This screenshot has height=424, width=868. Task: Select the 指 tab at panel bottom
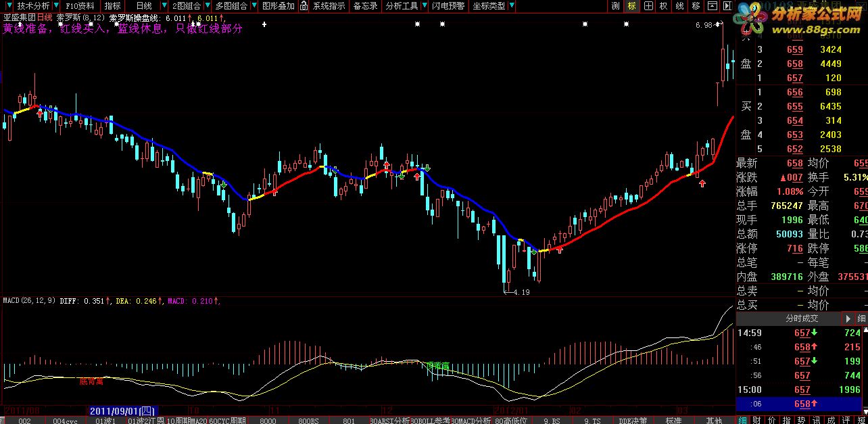(x=786, y=420)
